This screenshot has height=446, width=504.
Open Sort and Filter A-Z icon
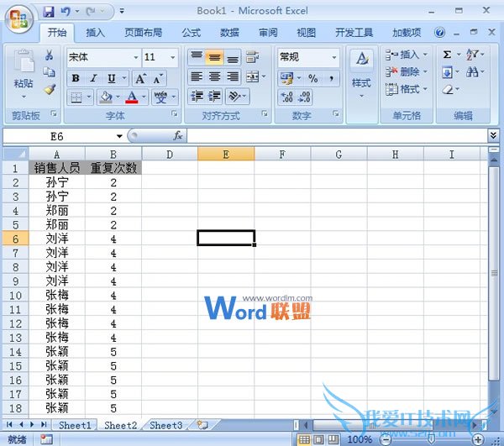click(x=472, y=55)
